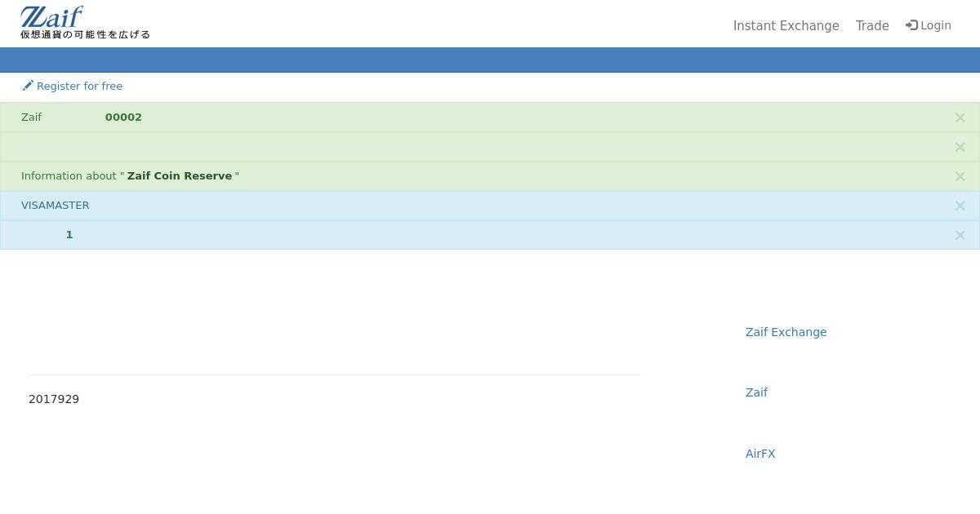Image resolution: width=980 pixels, height=514 pixels.
Task: Click the 00002 bold notification text
Action: point(123,117)
